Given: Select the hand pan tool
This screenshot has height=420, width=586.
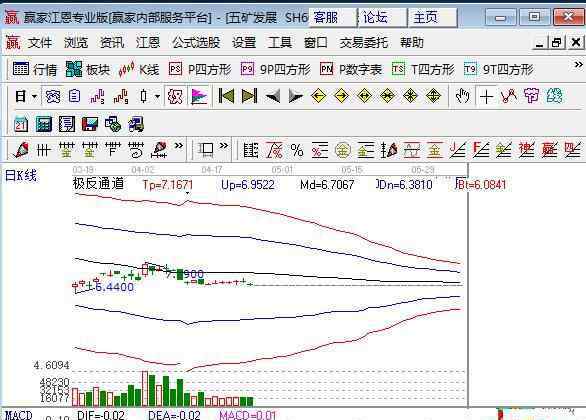Looking at the screenshot, I should pos(463,96).
